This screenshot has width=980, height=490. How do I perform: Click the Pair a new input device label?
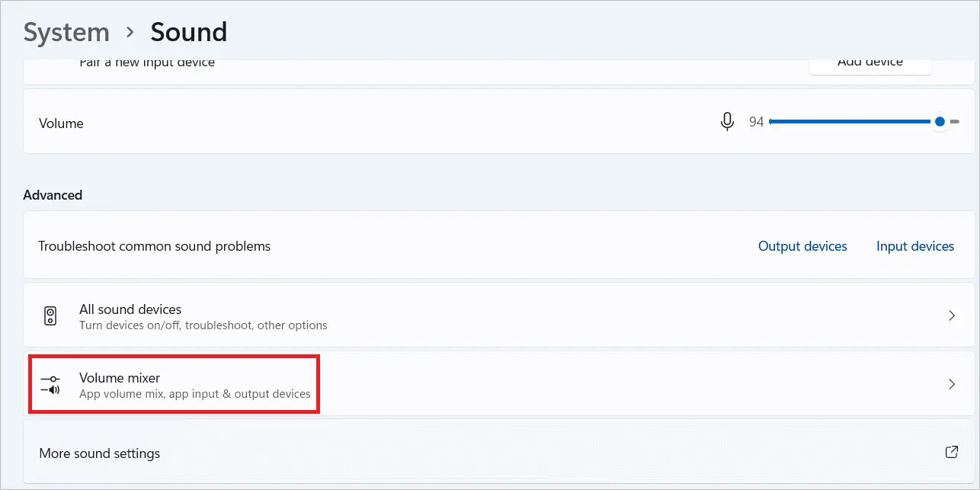[147, 63]
